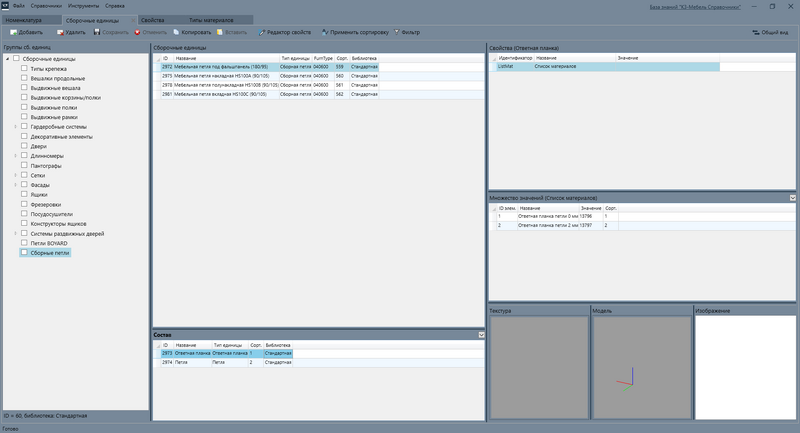Tick the Сборные петли checkbox

[24, 252]
